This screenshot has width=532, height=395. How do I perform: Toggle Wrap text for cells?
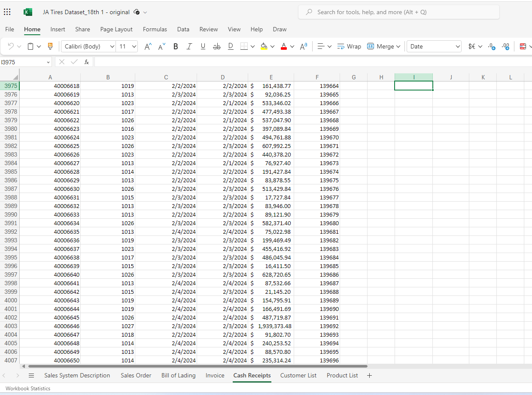(349, 46)
